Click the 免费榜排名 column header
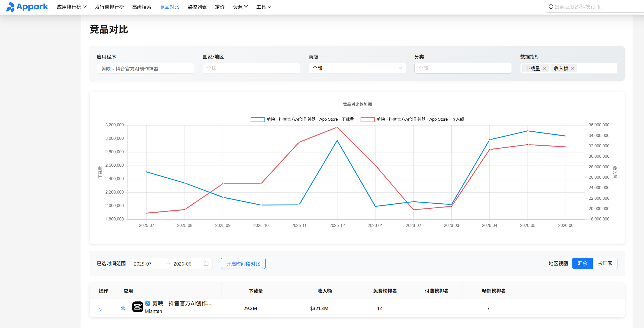 pyautogui.click(x=385, y=291)
